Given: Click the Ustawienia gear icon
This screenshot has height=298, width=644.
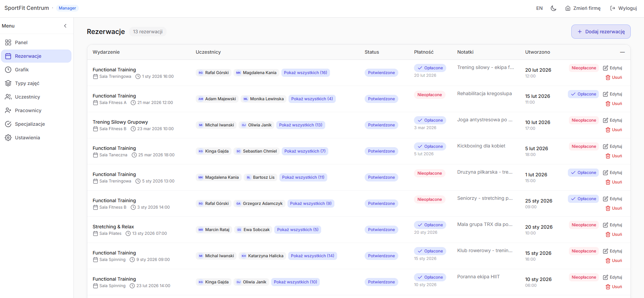Looking at the screenshot, I should [8, 138].
